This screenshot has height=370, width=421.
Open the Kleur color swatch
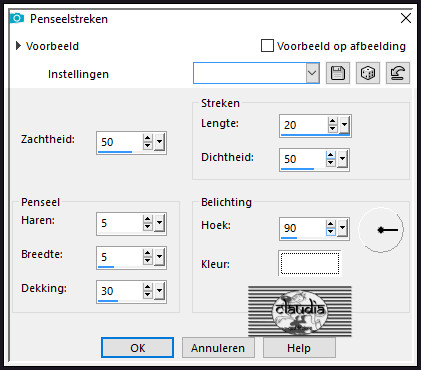[310, 263]
